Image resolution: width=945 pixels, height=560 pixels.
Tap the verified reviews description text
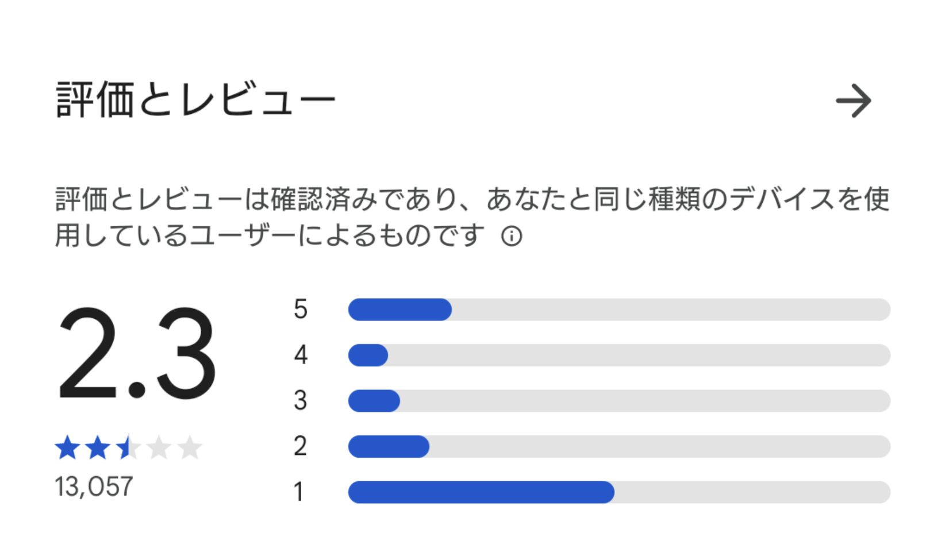pyautogui.click(x=472, y=217)
